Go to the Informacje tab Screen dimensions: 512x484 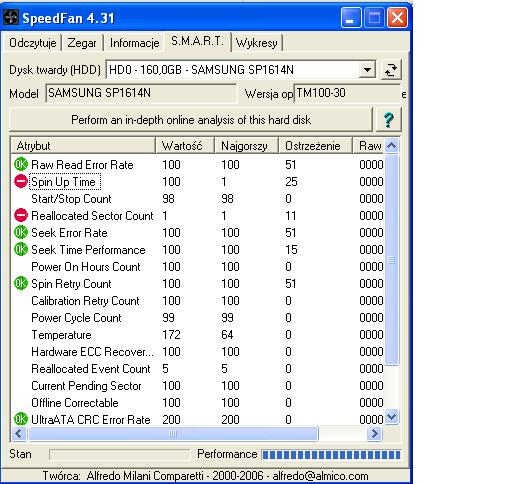pos(134,43)
